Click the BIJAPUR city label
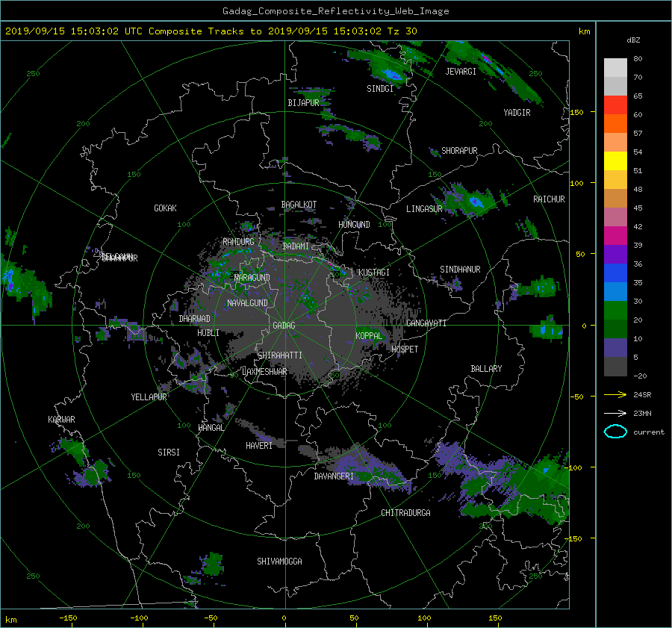The height and width of the screenshot is (628, 672). pyautogui.click(x=303, y=103)
